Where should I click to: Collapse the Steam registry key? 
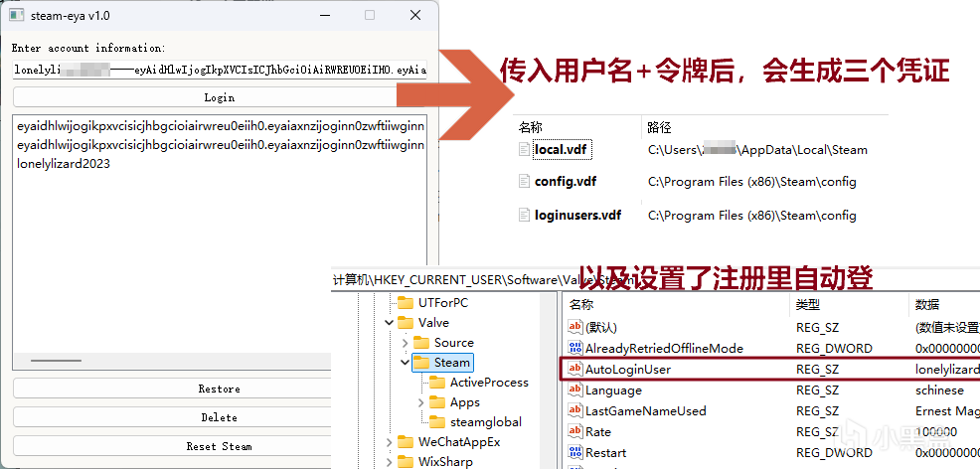[x=405, y=363]
